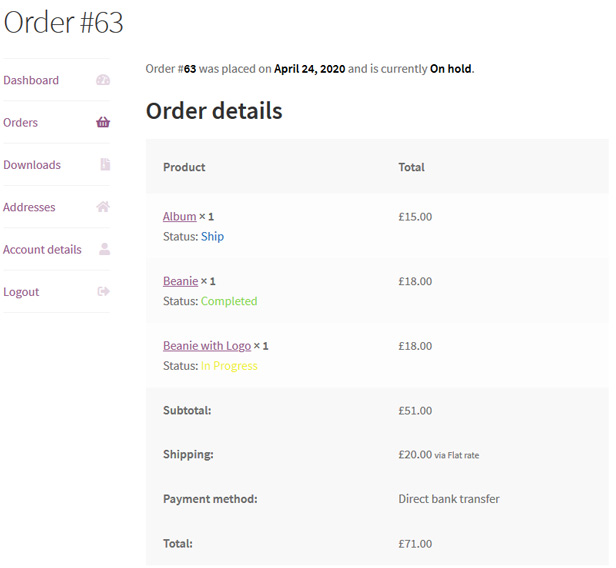Open the Beanie product link
This screenshot has width=616, height=568.
(180, 281)
